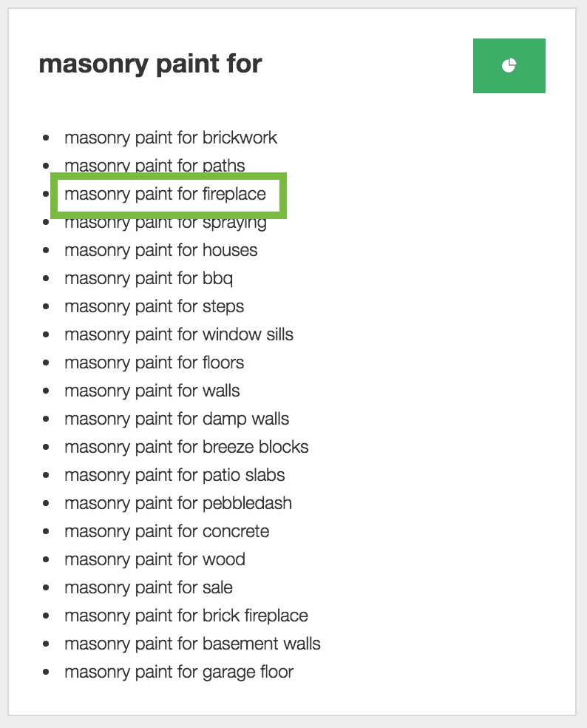This screenshot has height=728, width=587.
Task: Open 'masonry paint for houses' result
Action: coord(160,250)
